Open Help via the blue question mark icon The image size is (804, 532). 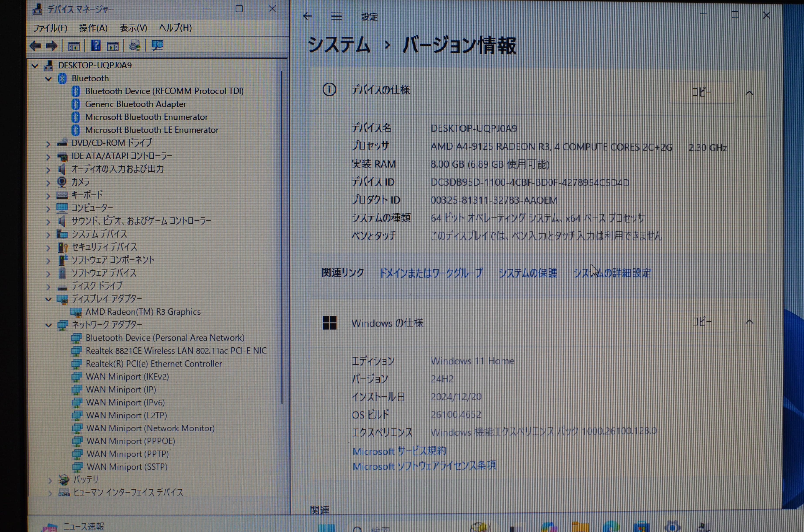(x=96, y=45)
